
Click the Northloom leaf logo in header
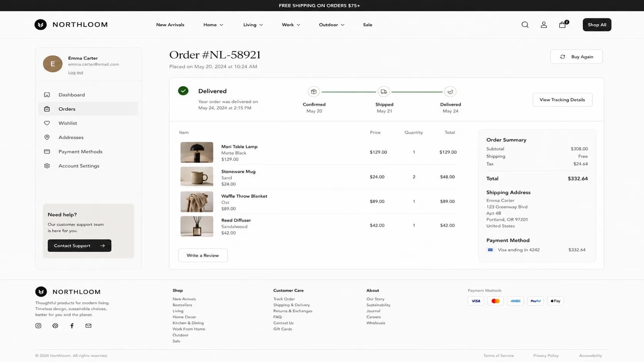click(40, 25)
